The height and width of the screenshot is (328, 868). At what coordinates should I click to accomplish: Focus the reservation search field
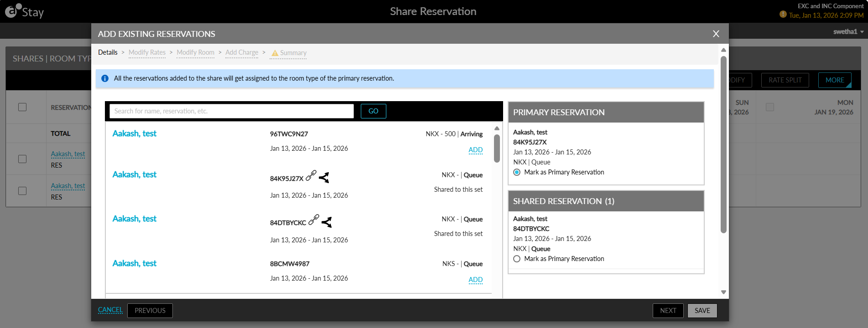click(x=232, y=111)
